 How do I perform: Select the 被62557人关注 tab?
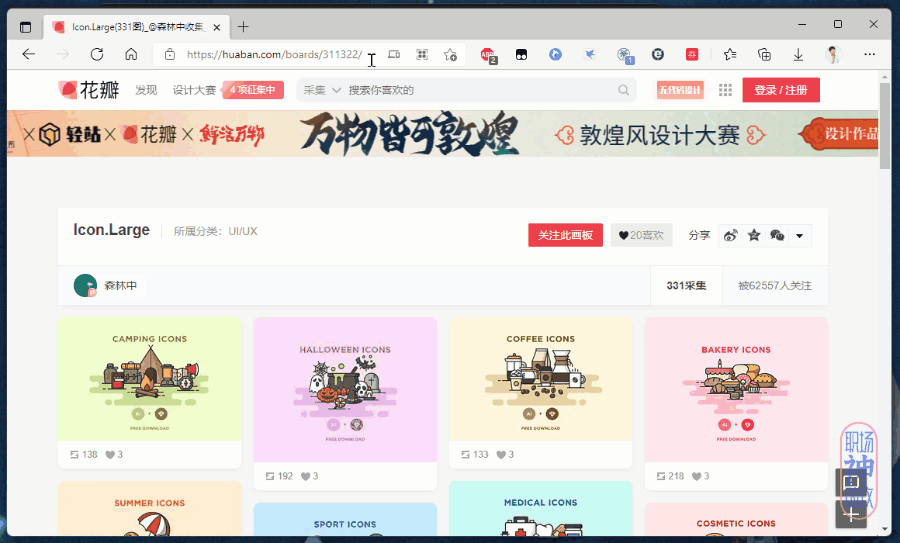pyautogui.click(x=775, y=285)
